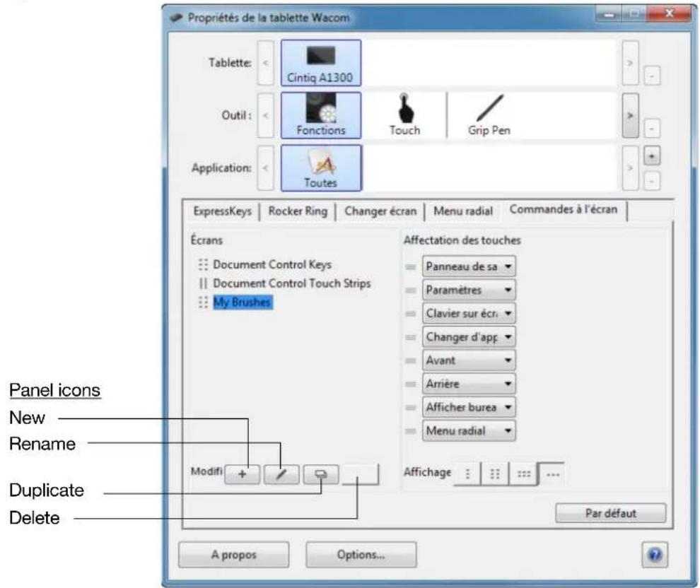Click the Delete panel button

(361, 474)
